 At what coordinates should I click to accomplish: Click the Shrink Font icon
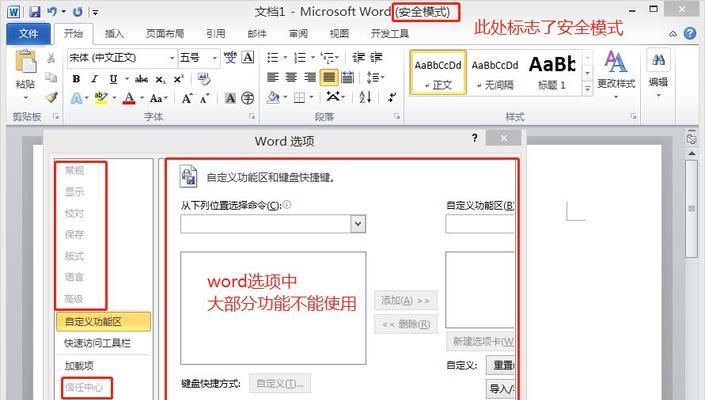pyautogui.click(x=205, y=98)
